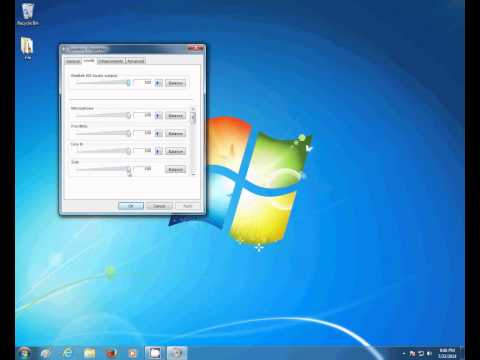
Task: Select the Recycle Bin desktop icon
Action: coord(28,15)
